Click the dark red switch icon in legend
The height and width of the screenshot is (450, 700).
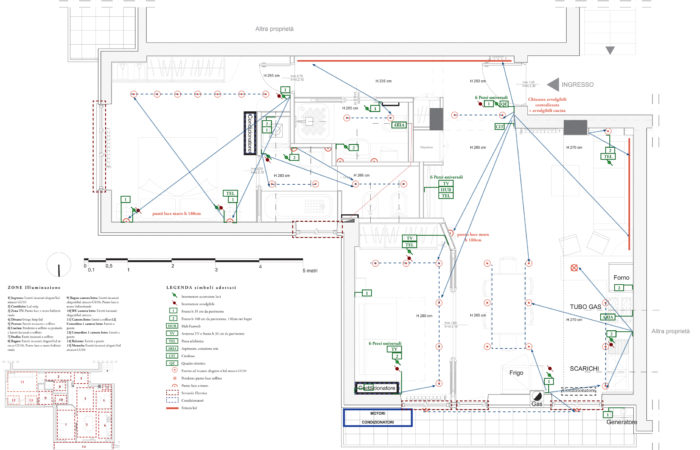(174, 303)
